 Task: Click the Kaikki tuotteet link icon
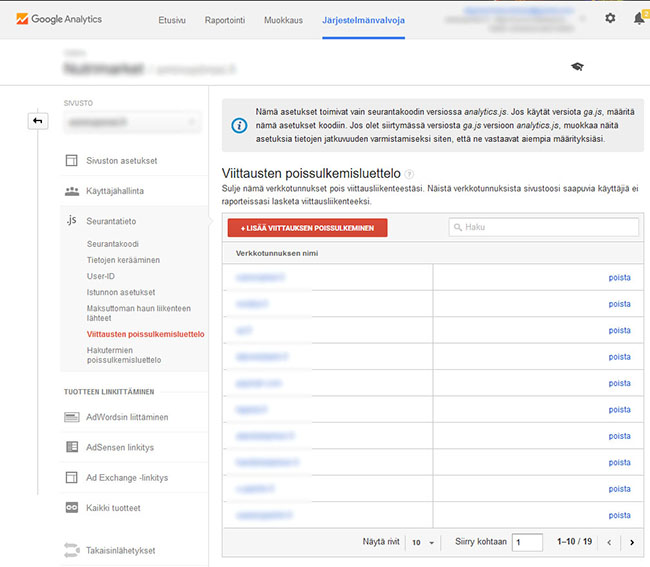[72, 508]
